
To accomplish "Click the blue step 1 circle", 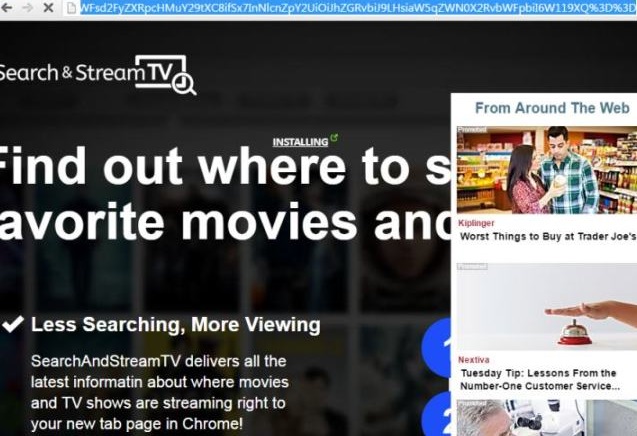I will 436,347.
